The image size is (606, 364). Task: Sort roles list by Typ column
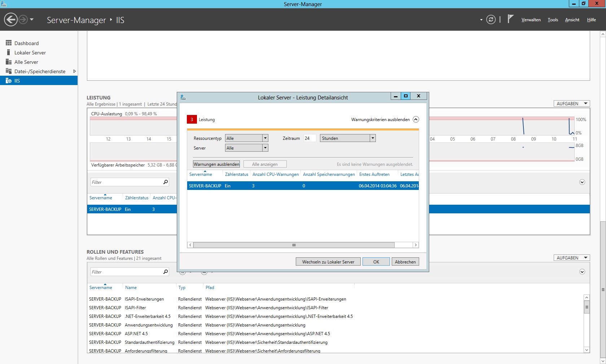(182, 288)
